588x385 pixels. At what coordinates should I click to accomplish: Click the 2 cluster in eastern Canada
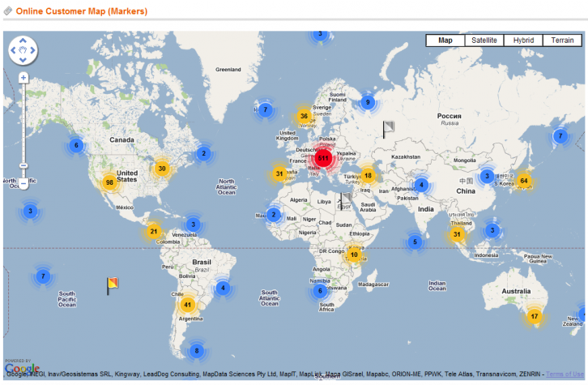pyautogui.click(x=203, y=153)
